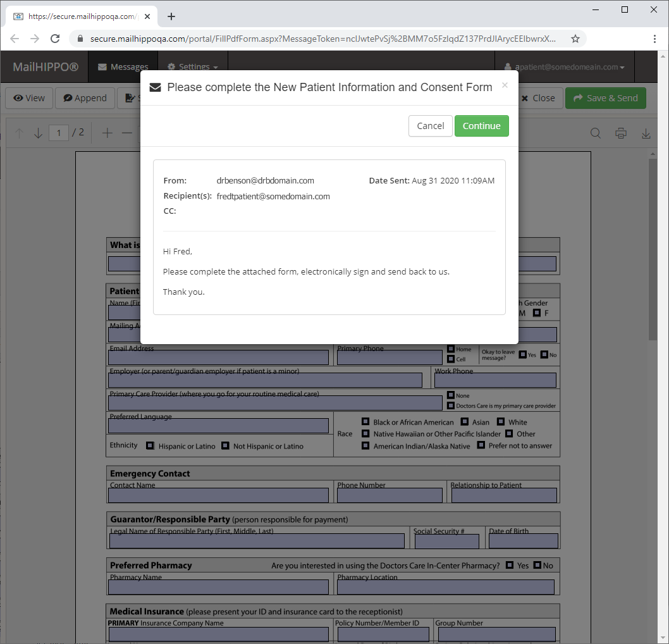Tick the Prefer not to answer checkbox
The width and height of the screenshot is (669, 644).
coord(481,445)
